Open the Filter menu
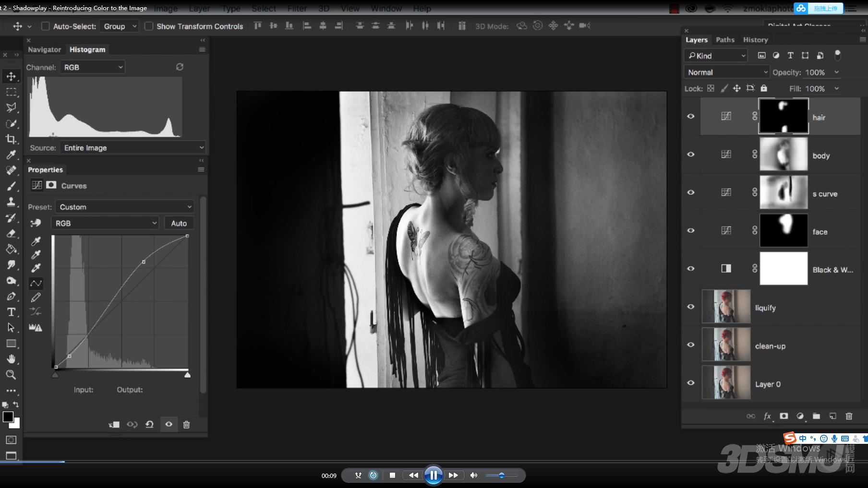 pyautogui.click(x=297, y=9)
